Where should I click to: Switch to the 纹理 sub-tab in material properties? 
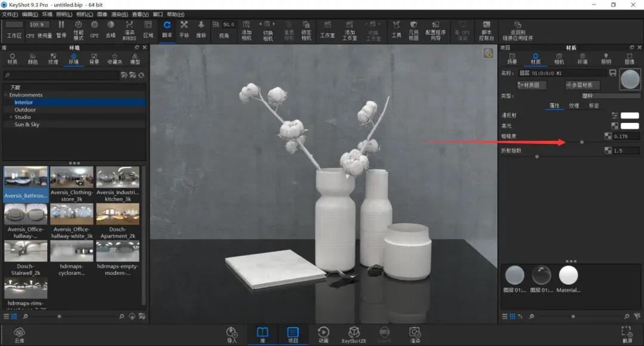pyautogui.click(x=574, y=106)
